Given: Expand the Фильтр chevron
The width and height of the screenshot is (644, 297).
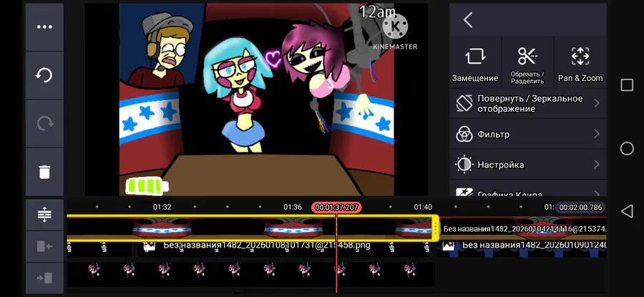Looking at the screenshot, I should [x=597, y=134].
